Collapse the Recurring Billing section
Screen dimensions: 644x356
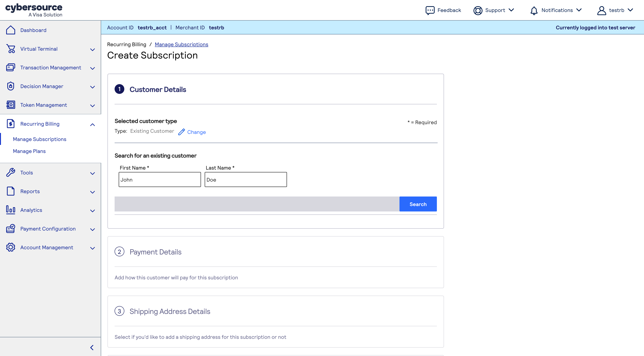click(x=92, y=125)
